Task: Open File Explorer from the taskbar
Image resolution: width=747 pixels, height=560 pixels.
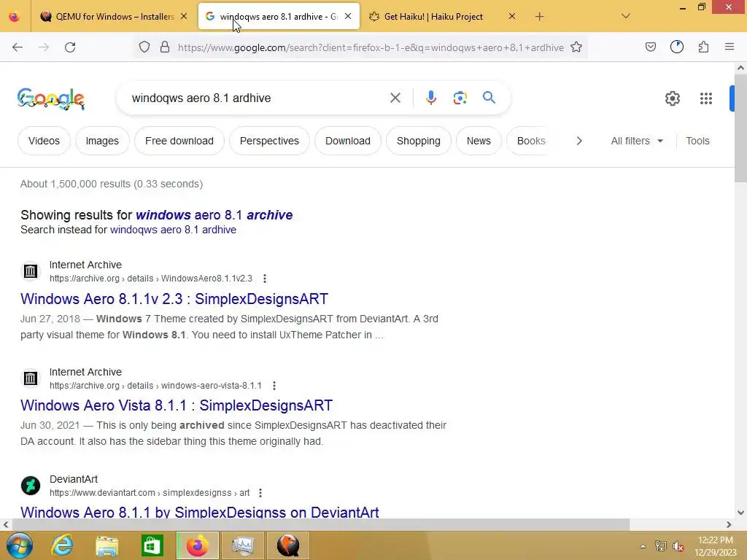Action: click(x=107, y=545)
